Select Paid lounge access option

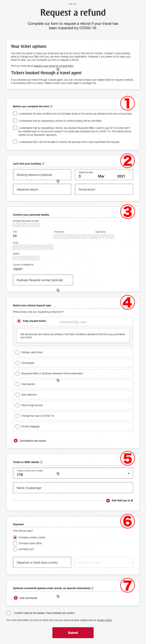pyautogui.click(x=73, y=405)
